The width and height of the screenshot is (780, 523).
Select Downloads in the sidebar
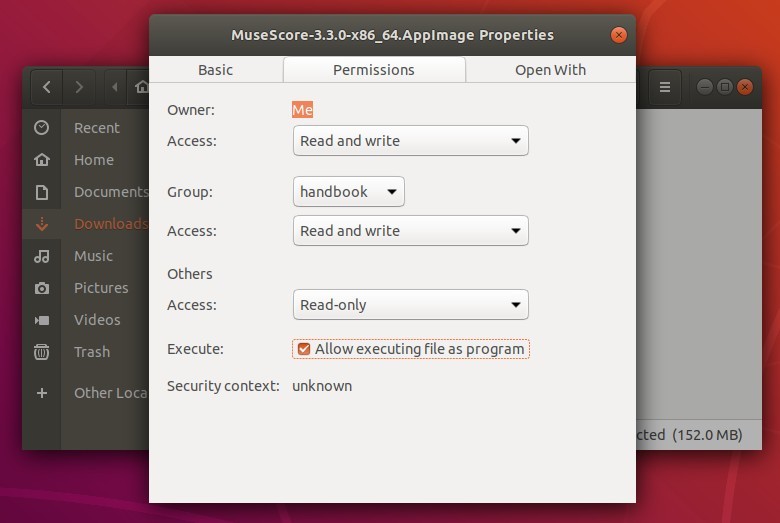click(111, 224)
